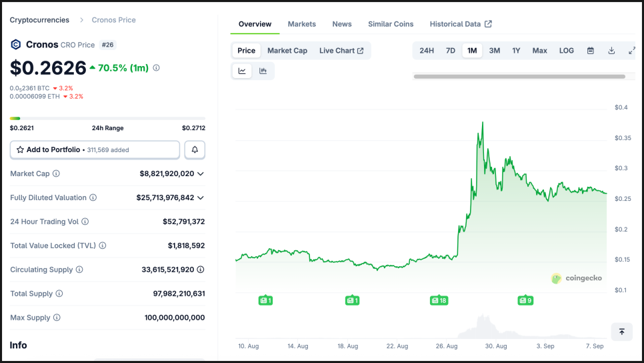644x363 pixels.
Task: Open the price alert bell icon
Action: coord(195,149)
